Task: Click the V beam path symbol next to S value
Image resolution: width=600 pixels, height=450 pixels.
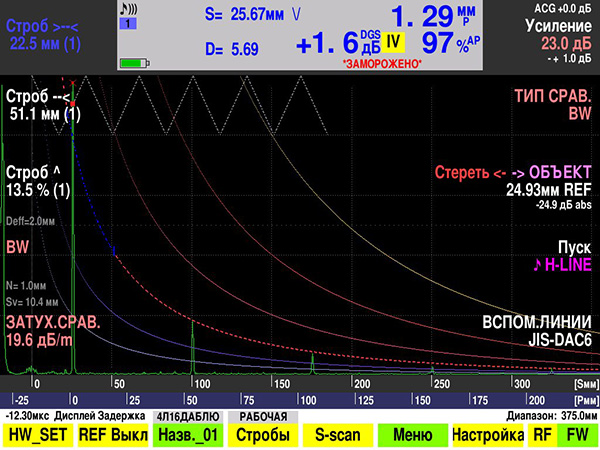Action: pos(296,15)
